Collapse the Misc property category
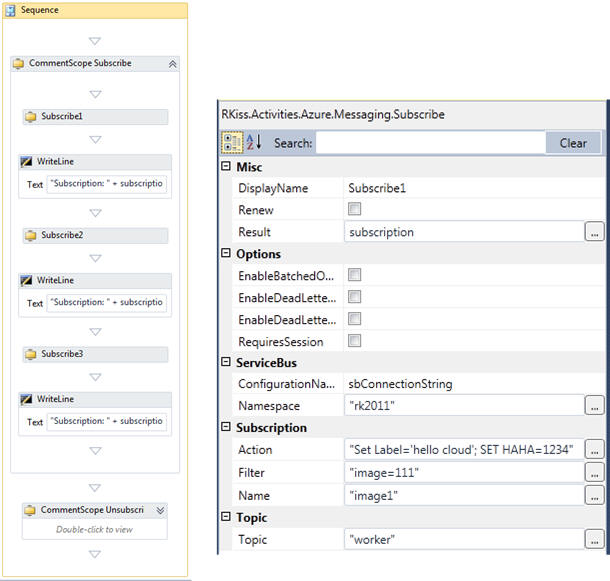 [x=226, y=166]
